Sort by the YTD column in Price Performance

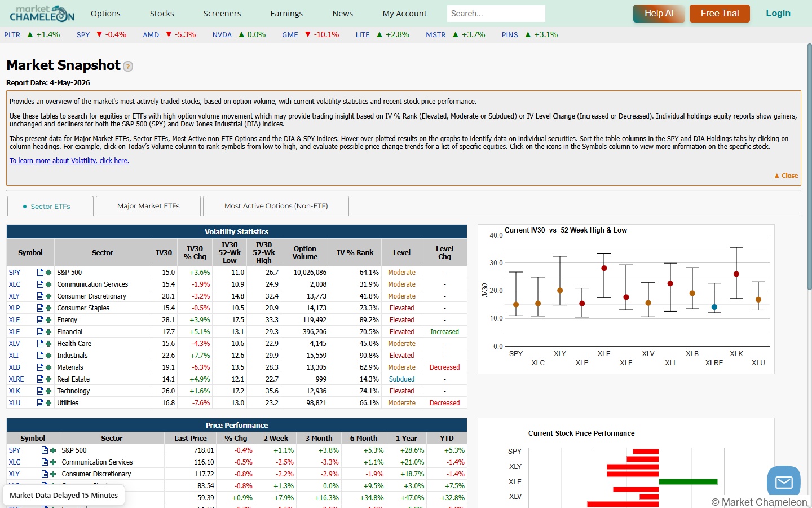pyautogui.click(x=447, y=439)
